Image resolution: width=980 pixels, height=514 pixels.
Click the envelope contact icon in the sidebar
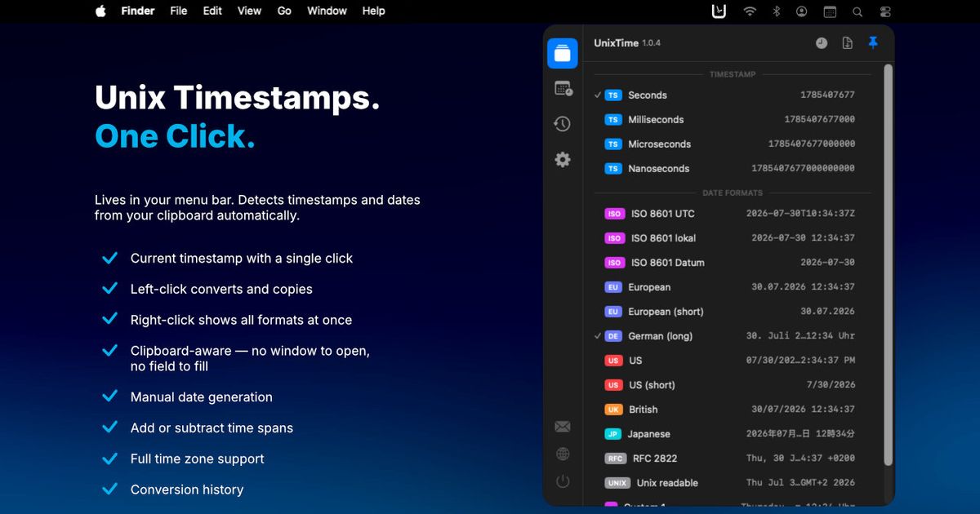[563, 427]
